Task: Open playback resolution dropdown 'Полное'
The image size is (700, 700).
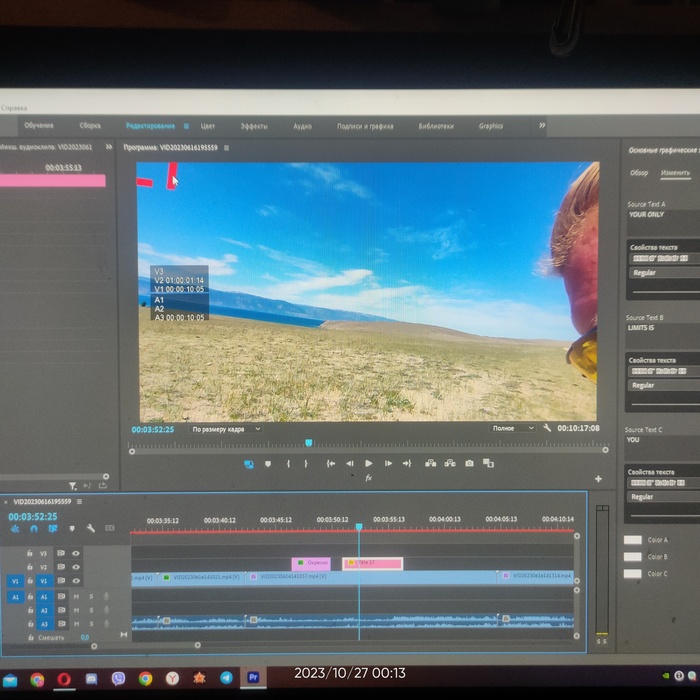Action: coord(512,428)
